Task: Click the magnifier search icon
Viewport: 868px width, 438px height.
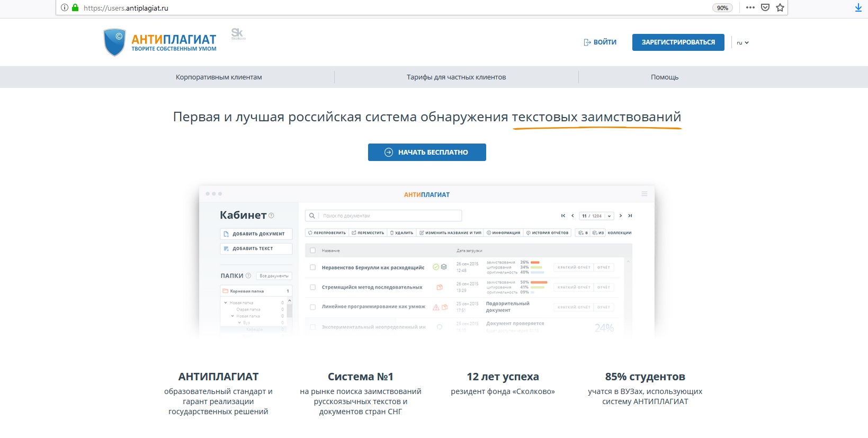Action: pyautogui.click(x=312, y=216)
